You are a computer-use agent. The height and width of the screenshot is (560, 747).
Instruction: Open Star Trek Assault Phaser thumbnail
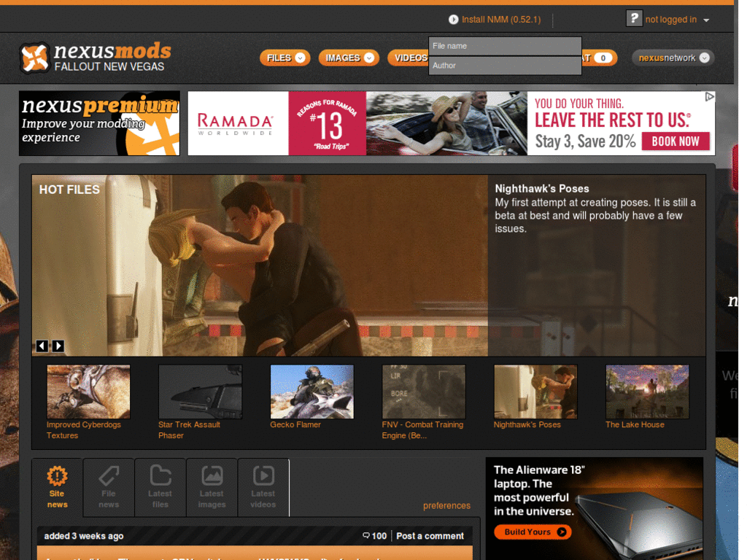(x=200, y=392)
